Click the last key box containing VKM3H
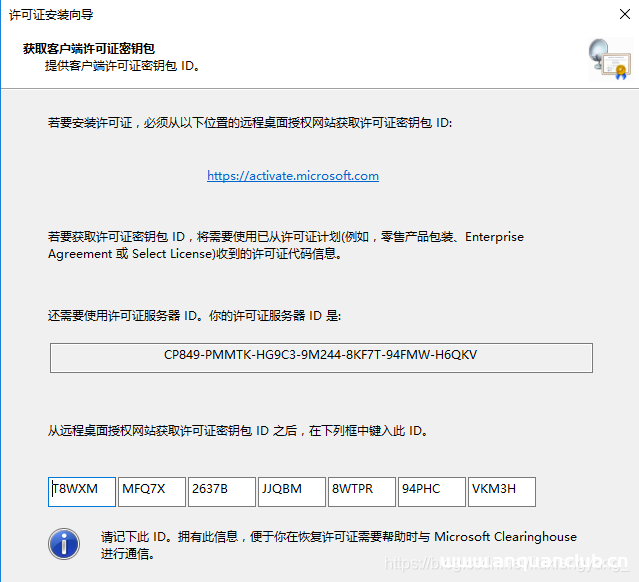Screen dimensions: 639x582 tap(502, 490)
